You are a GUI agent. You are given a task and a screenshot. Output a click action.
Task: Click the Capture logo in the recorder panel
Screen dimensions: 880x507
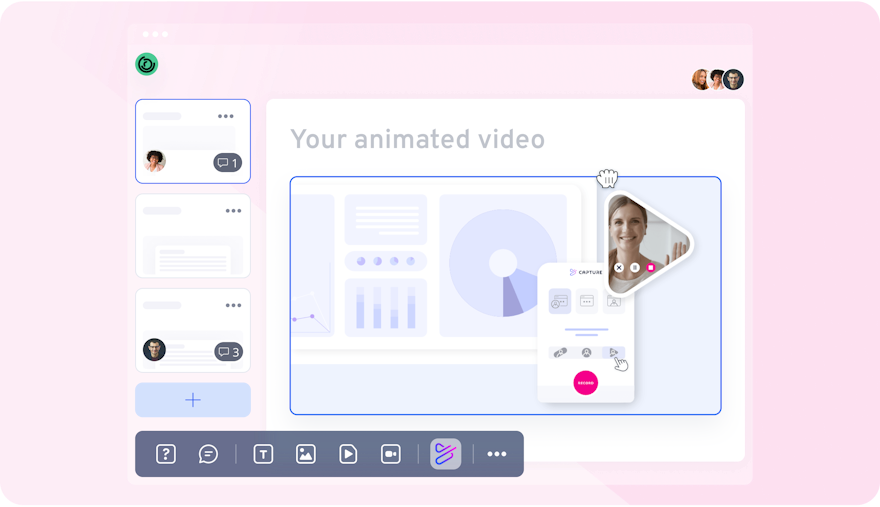click(585, 272)
